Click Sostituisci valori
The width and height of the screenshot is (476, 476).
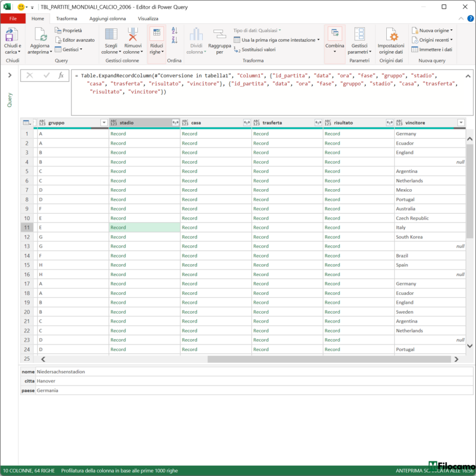pos(255,49)
